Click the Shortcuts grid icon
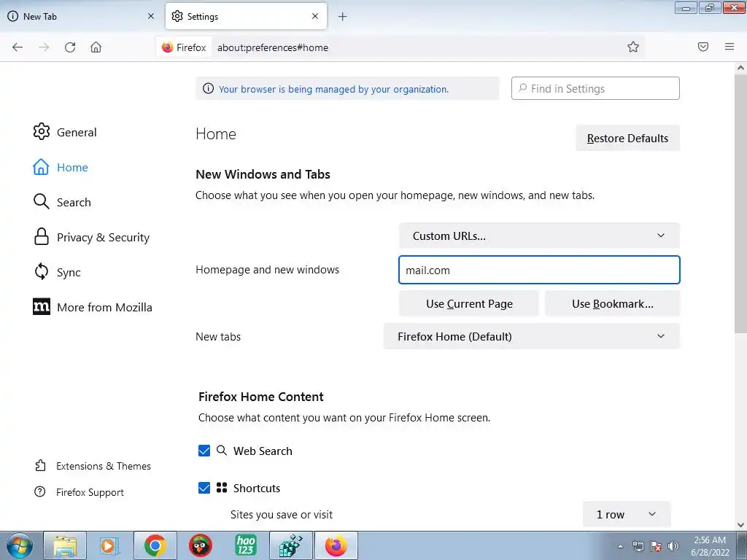Screen dimensions: 747x560 (x=222, y=487)
